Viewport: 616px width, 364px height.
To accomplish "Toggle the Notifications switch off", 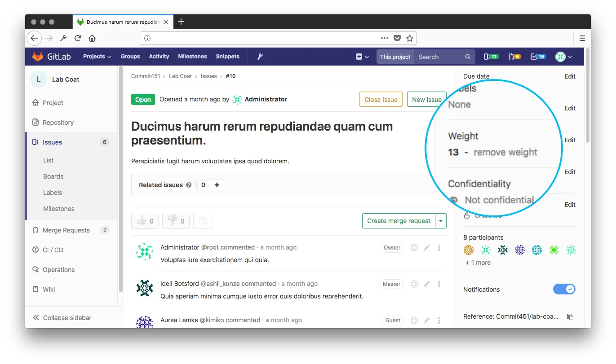I will [x=564, y=289].
